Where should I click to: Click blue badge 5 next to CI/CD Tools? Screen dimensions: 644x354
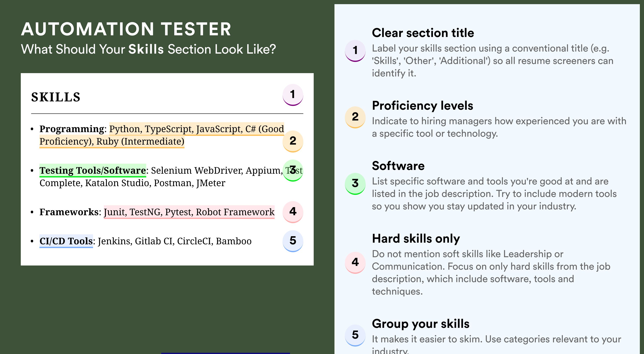[x=293, y=241]
